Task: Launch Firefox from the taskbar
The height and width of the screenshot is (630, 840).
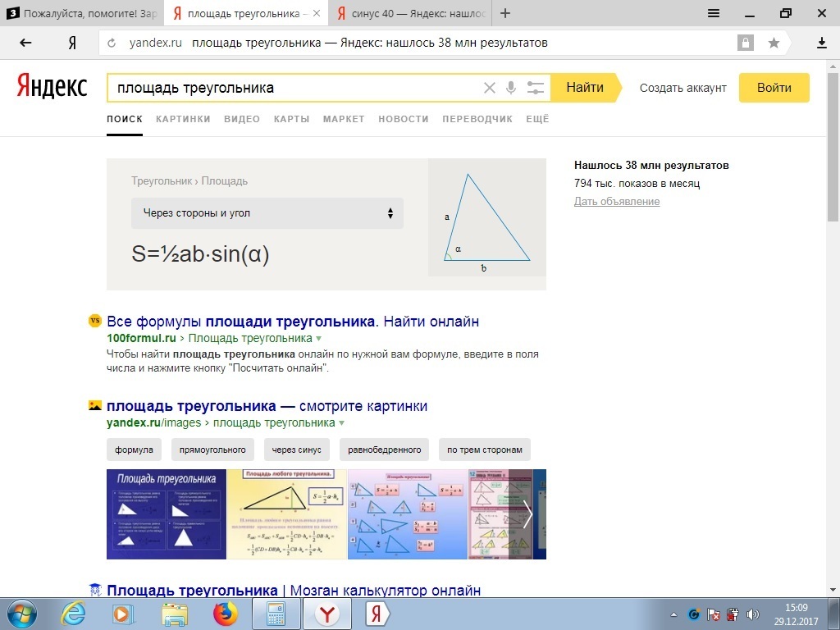Action: (225, 614)
